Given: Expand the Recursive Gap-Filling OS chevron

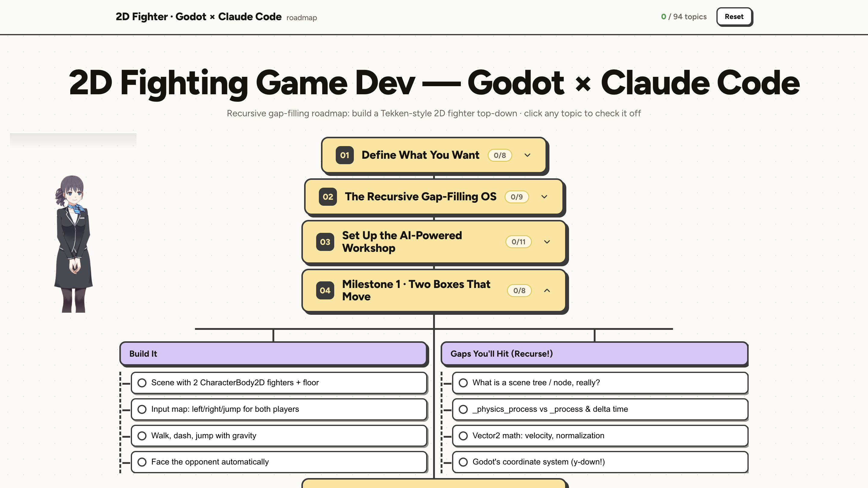Looking at the screenshot, I should pos(544,197).
